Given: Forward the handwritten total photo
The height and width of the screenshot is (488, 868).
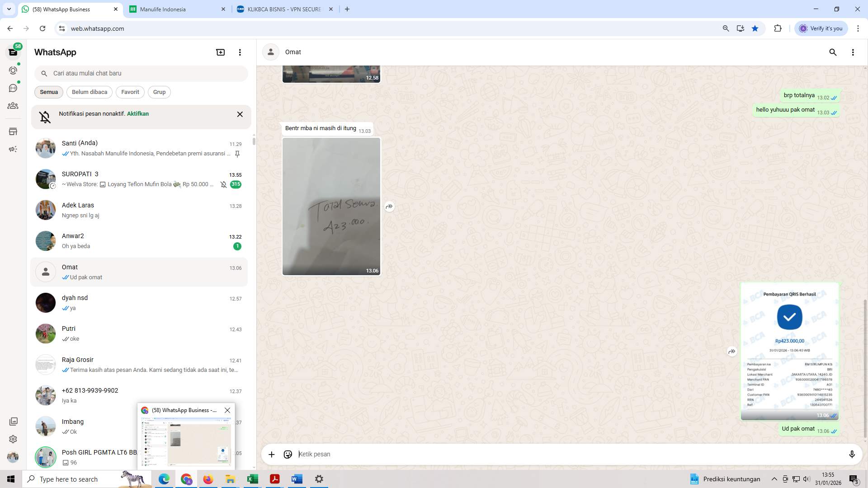Looking at the screenshot, I should click(389, 206).
